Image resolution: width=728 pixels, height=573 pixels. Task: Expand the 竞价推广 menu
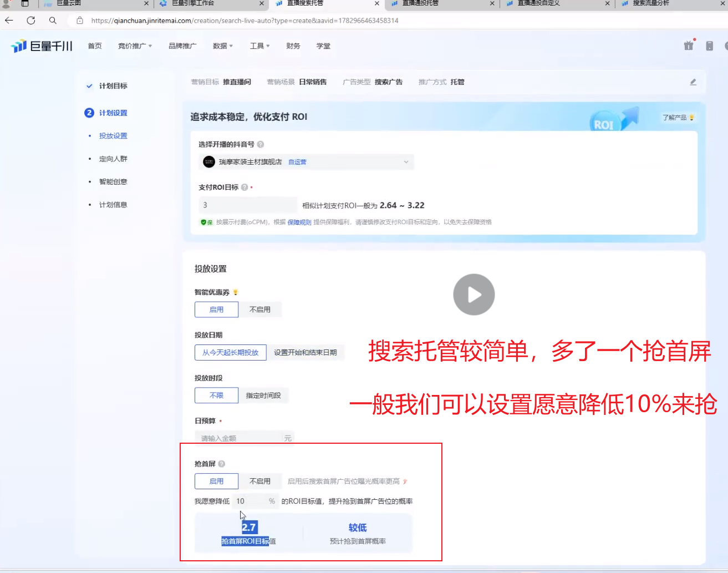tap(134, 46)
